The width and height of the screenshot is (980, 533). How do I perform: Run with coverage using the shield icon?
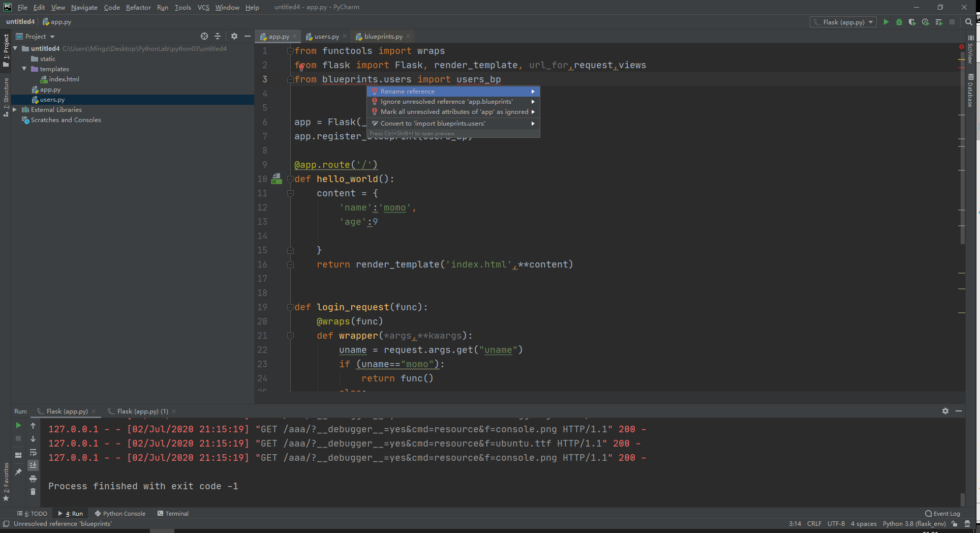912,22
